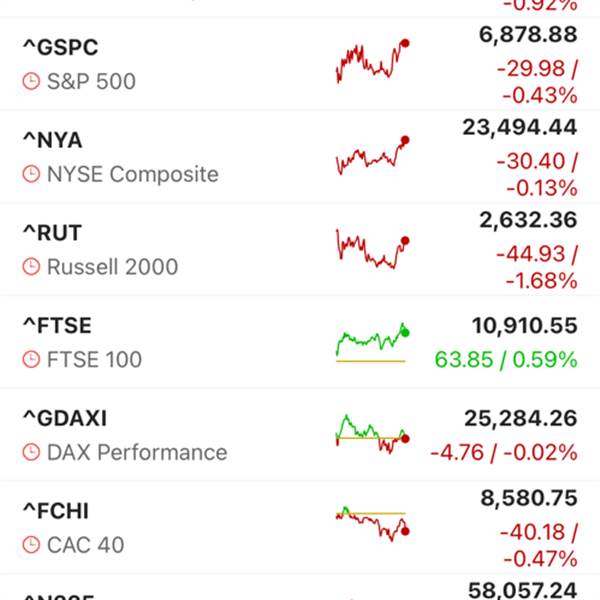Click the clock icon beside DAX Performance
This screenshot has height=600, width=600.
pyautogui.click(x=32, y=453)
